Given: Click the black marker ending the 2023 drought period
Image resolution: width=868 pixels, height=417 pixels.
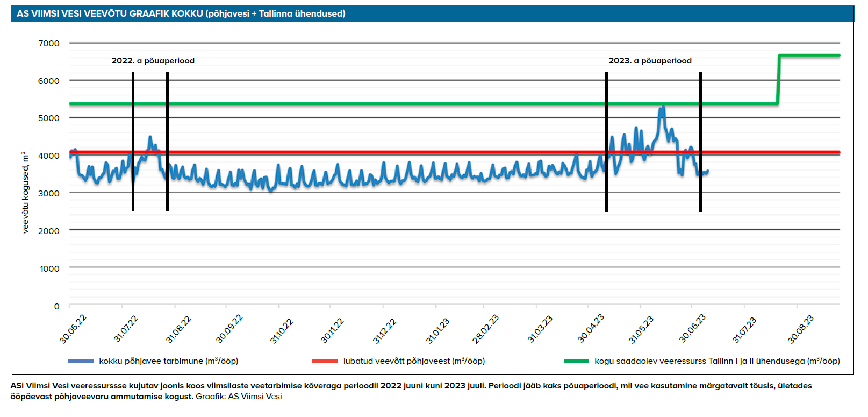Looking at the screenshot, I should (701, 142).
